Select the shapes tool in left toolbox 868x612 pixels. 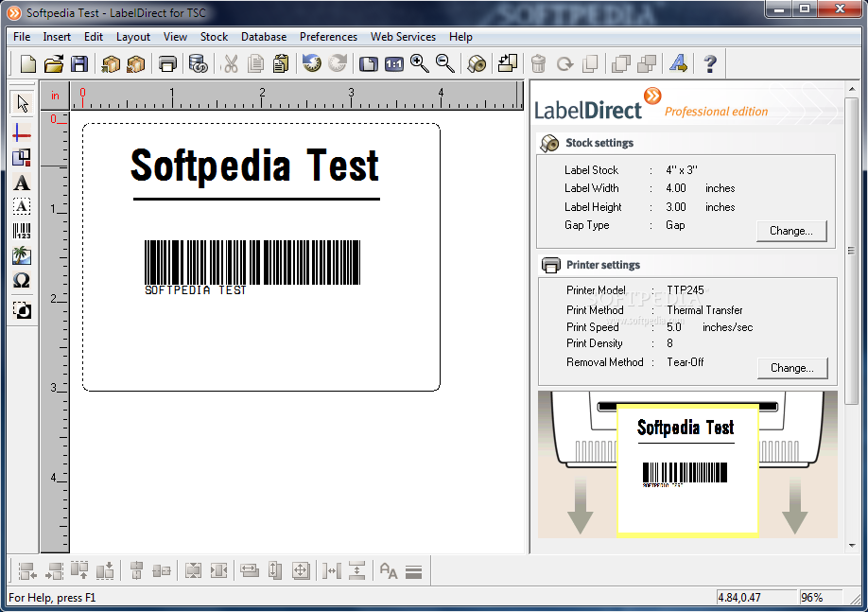(22, 158)
